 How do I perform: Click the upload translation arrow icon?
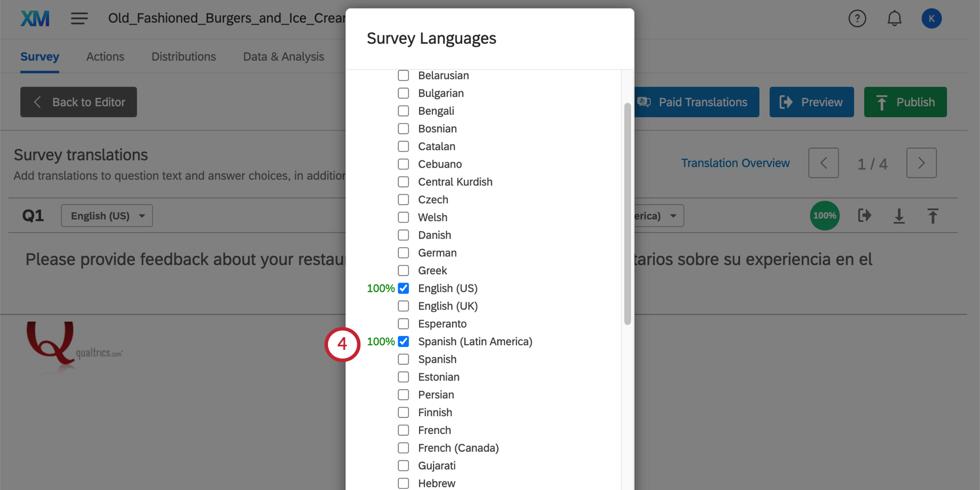[x=933, y=216]
